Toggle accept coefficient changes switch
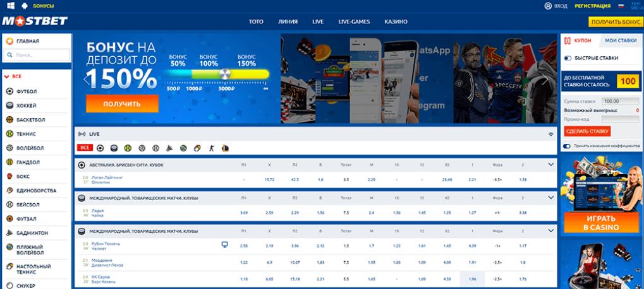Image resolution: width=644 pixels, height=289 pixels. (x=567, y=146)
